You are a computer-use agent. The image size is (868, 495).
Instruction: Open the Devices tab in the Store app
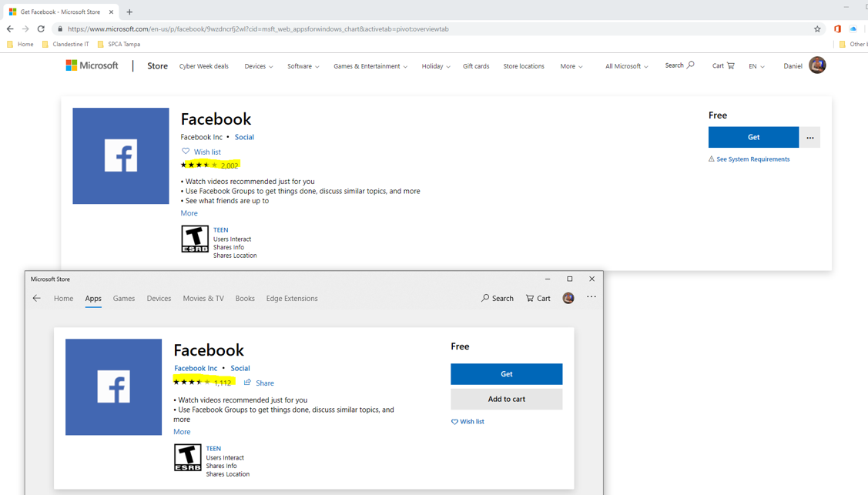click(159, 298)
